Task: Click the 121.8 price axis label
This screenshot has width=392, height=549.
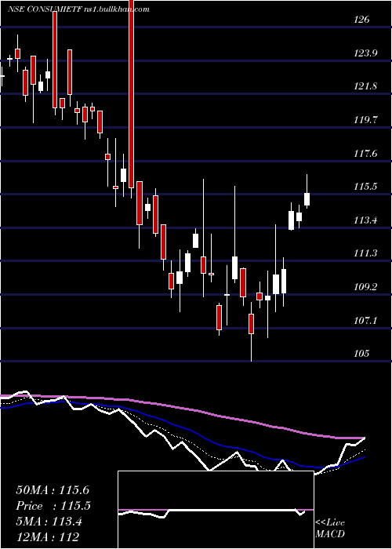Action: point(366,86)
